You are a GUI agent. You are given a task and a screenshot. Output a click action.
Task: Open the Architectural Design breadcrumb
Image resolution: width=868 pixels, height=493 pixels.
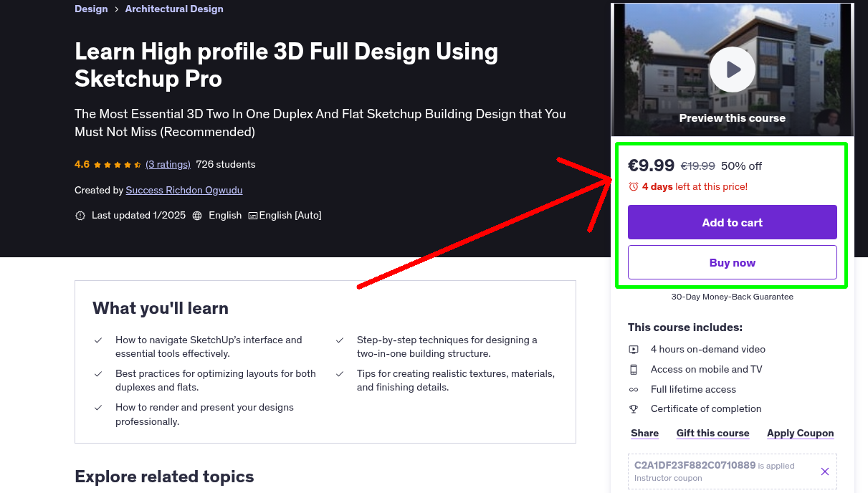(174, 9)
